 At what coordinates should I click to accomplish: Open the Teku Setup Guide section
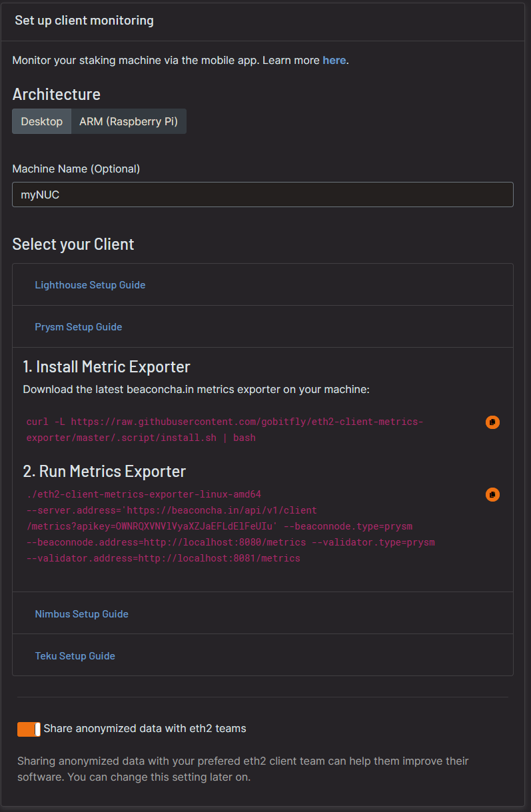point(75,655)
